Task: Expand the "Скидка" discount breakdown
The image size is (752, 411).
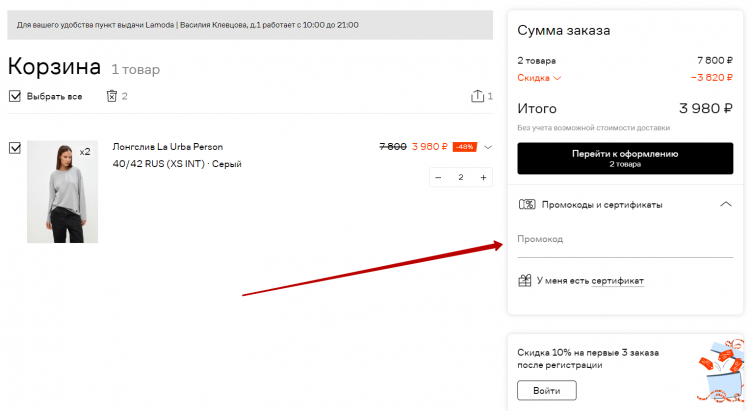Action: coord(540,78)
